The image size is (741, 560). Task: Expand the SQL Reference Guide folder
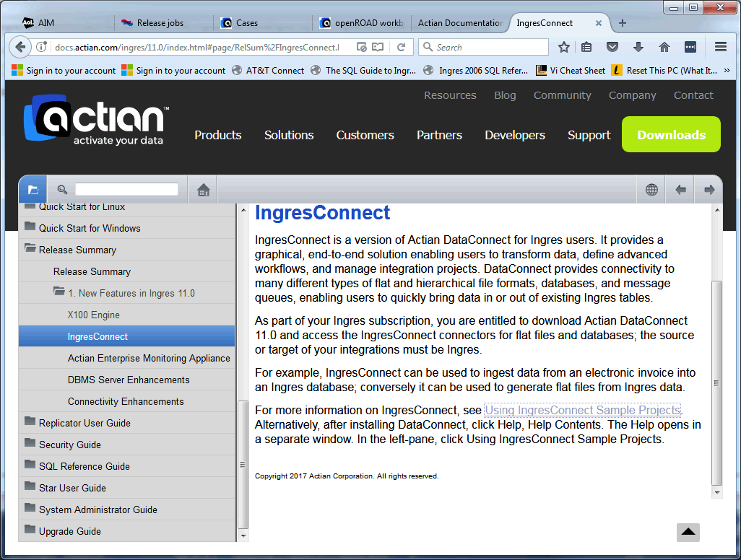pyautogui.click(x=30, y=465)
